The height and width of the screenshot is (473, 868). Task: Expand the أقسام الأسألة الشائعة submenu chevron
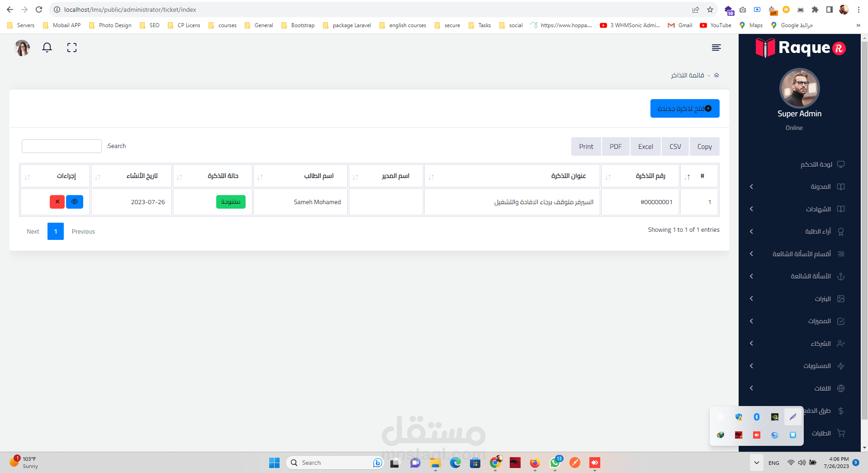751,254
